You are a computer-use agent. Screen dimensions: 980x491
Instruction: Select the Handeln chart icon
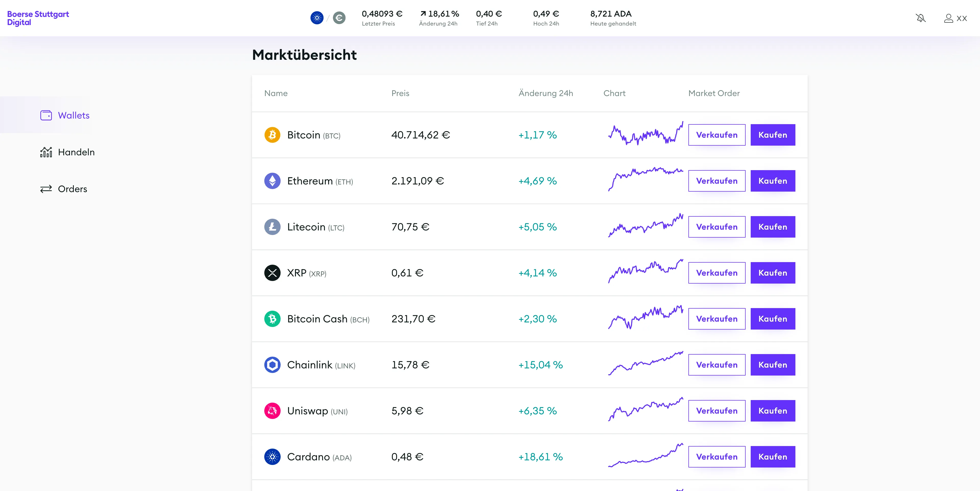(x=46, y=152)
